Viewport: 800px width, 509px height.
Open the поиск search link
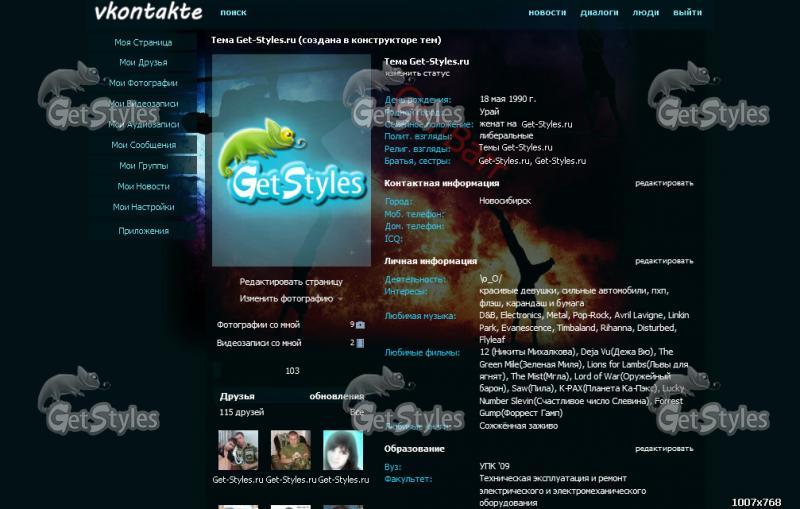233,13
